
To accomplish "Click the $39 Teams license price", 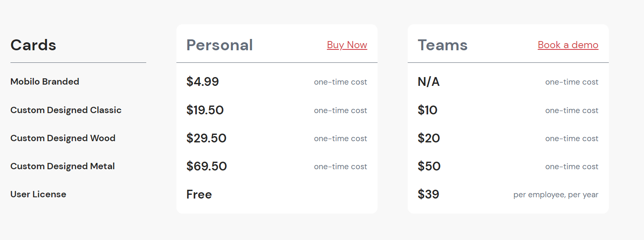I will (x=428, y=194).
